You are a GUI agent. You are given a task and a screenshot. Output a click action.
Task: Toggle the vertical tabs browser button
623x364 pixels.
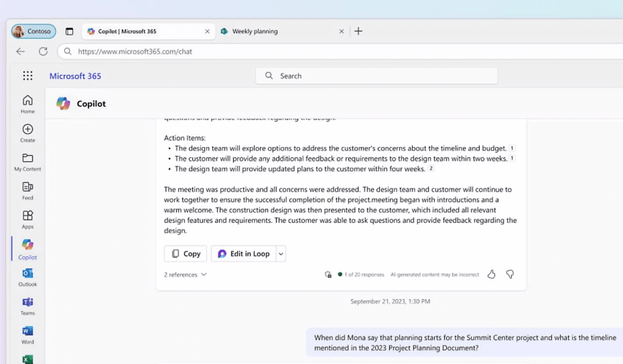click(x=69, y=32)
